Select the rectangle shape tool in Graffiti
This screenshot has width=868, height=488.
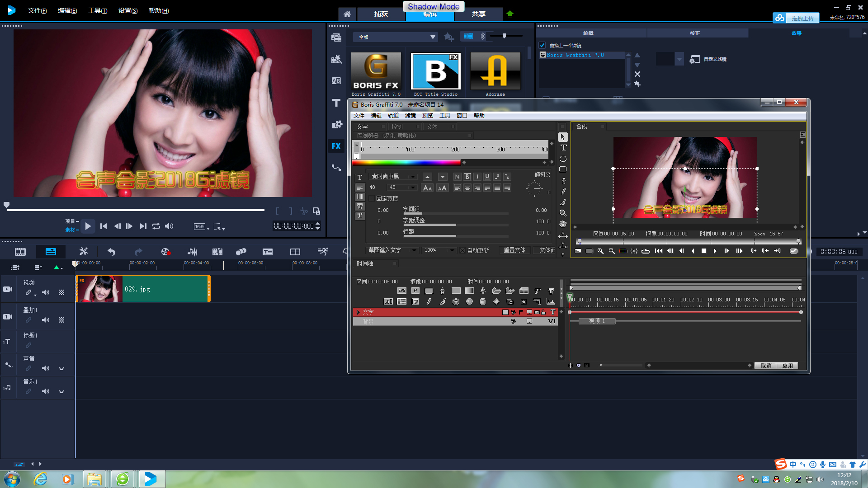[x=563, y=169]
